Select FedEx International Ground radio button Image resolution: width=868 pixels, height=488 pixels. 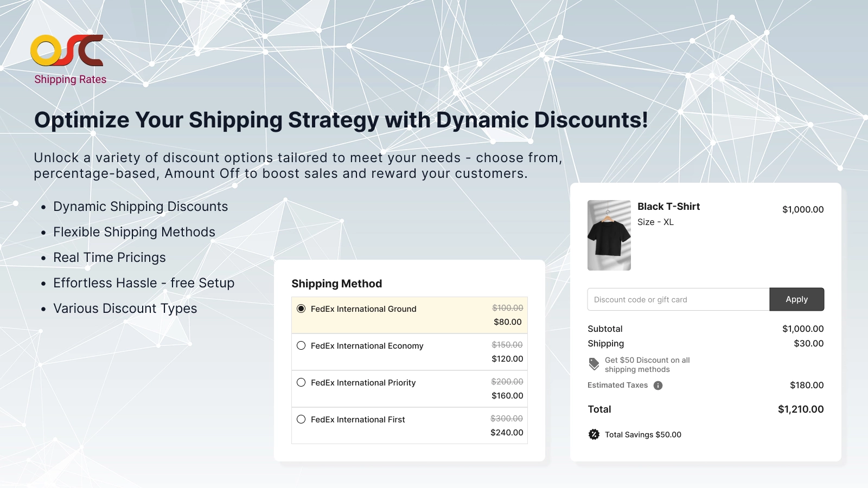(x=301, y=309)
